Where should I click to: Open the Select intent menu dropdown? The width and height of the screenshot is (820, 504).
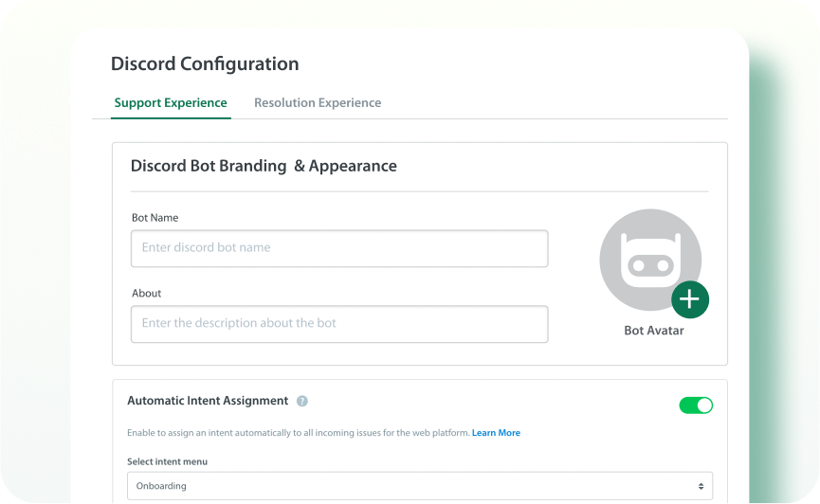tap(419, 486)
